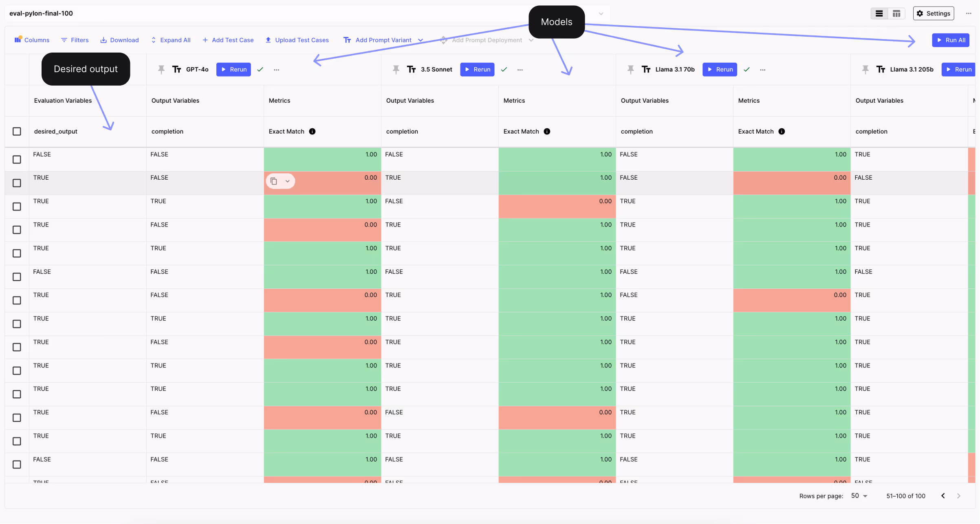
Task: Go to previous page of results
Action: tap(943, 496)
